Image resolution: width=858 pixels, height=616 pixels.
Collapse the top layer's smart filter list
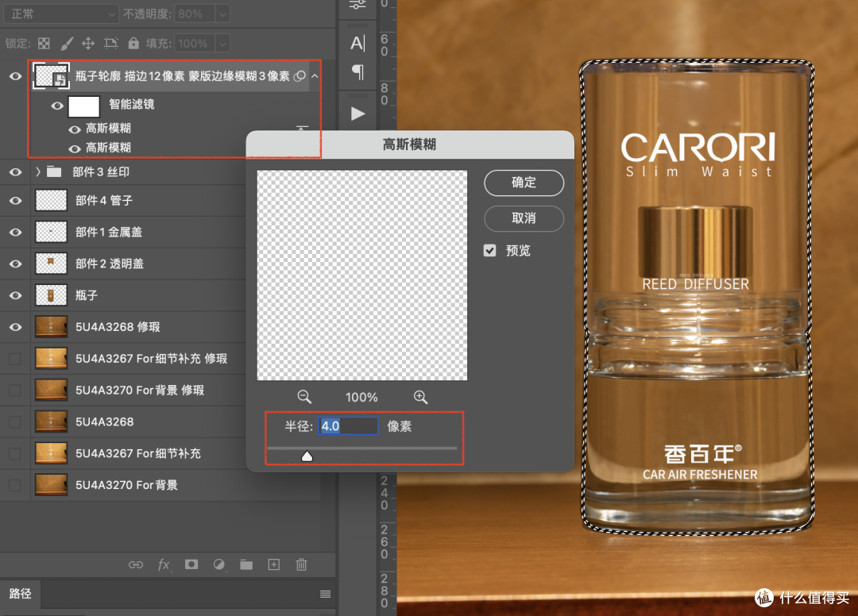point(315,76)
